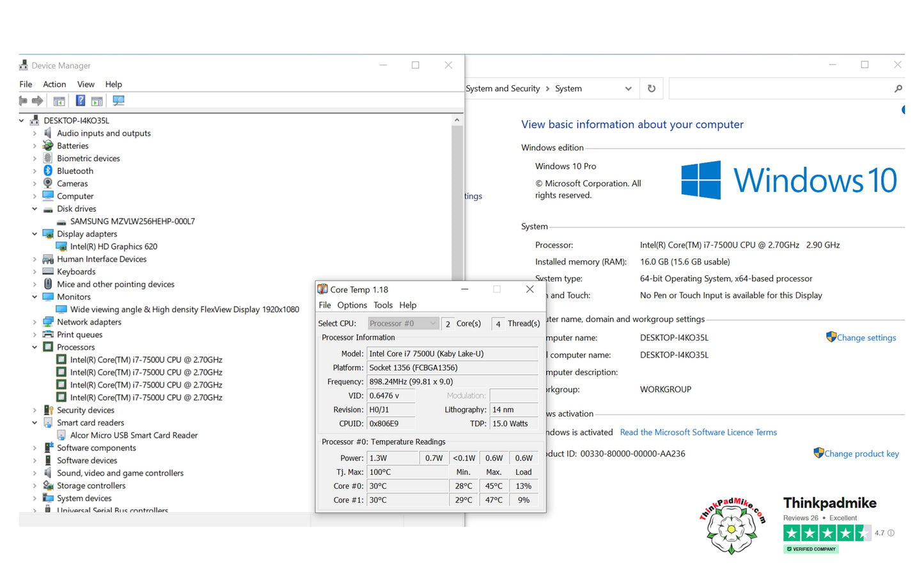Click the Thinkpadmike Yorkshire rose logo
Viewport: 924px width, 581px height.
(732, 526)
